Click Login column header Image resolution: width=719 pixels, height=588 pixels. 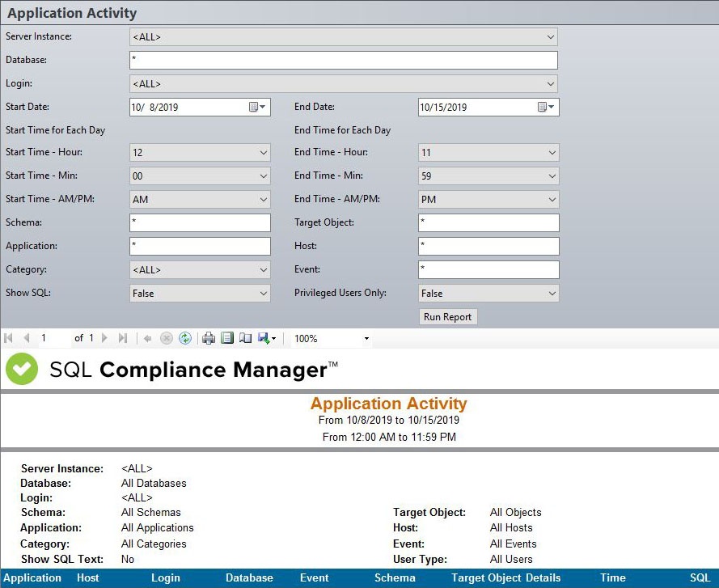click(166, 578)
